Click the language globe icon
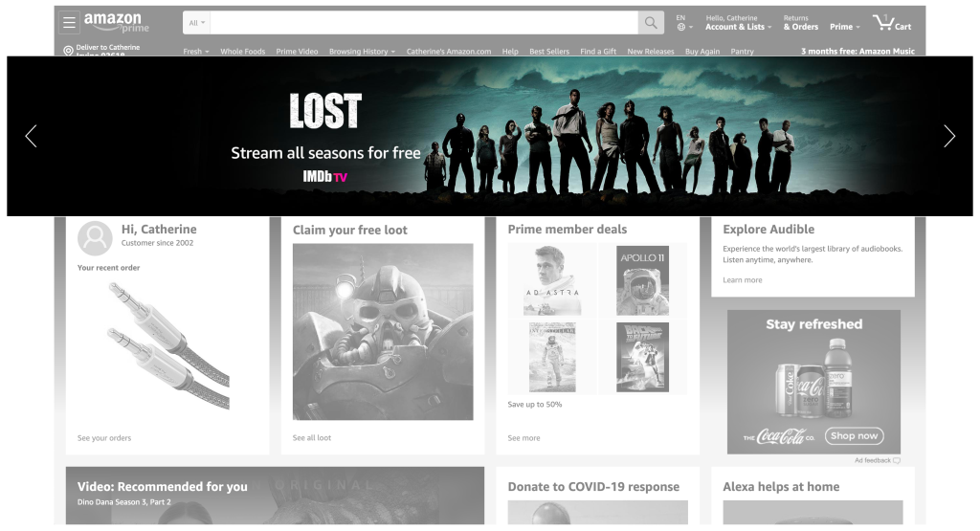 tap(681, 27)
